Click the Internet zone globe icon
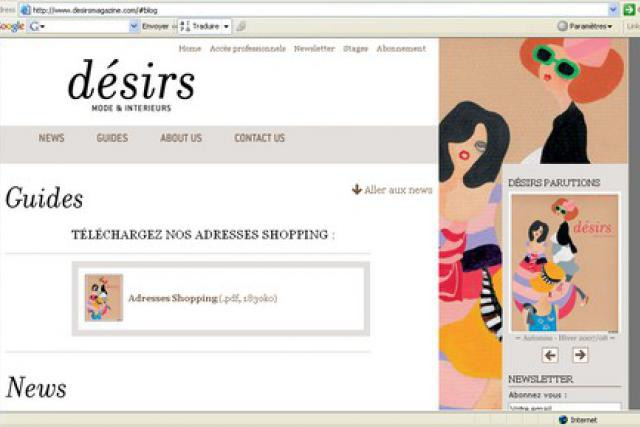 click(x=563, y=420)
